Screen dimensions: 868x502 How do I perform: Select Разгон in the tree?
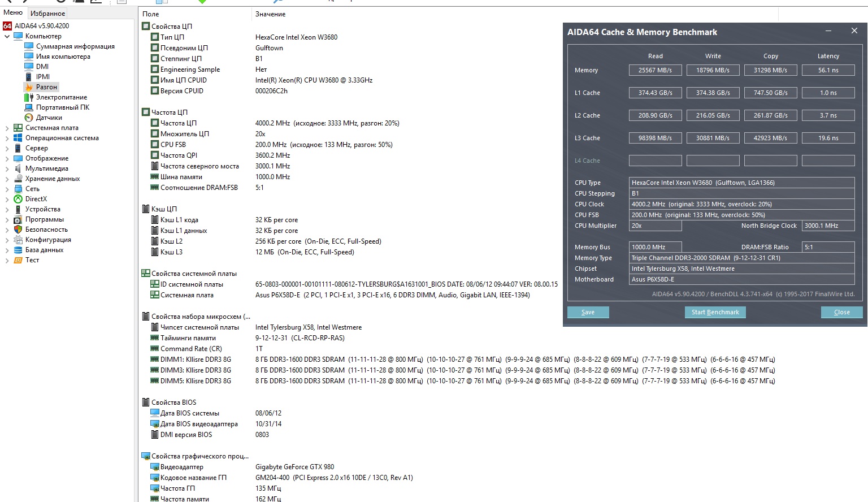pyautogui.click(x=46, y=87)
